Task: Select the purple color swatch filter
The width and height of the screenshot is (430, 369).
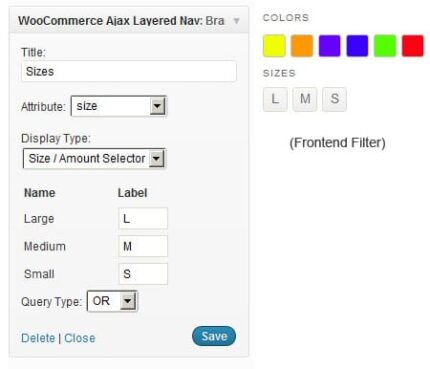Action: click(329, 46)
